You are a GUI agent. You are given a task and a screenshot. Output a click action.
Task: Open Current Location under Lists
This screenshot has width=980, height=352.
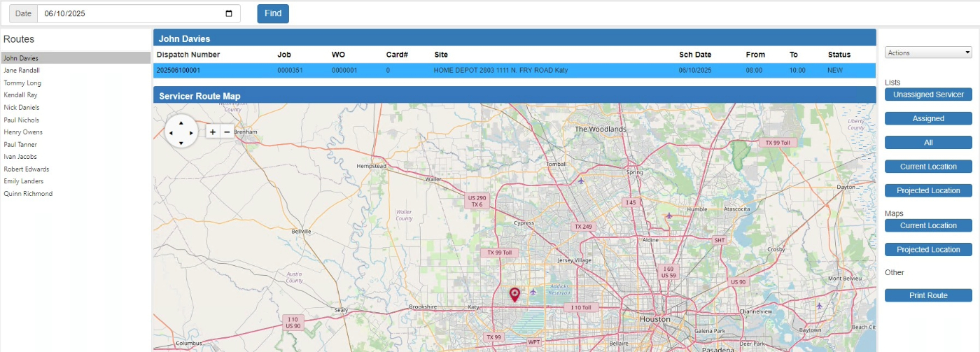pos(928,167)
